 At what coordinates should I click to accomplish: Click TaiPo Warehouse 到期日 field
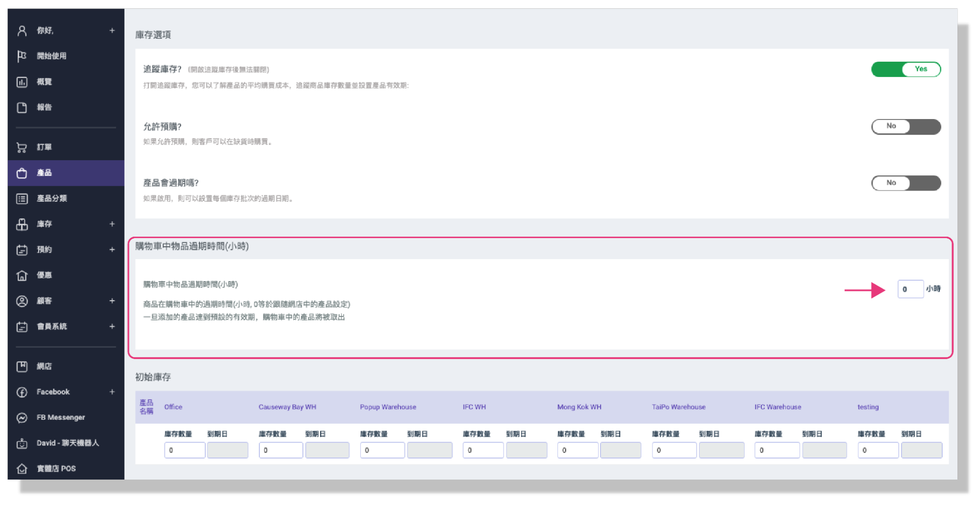point(722,450)
